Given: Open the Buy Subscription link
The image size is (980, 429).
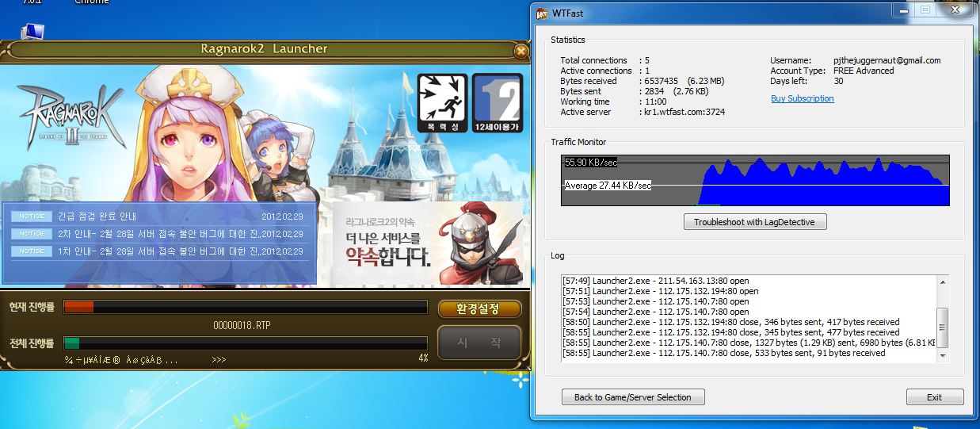Looking at the screenshot, I should (x=802, y=98).
